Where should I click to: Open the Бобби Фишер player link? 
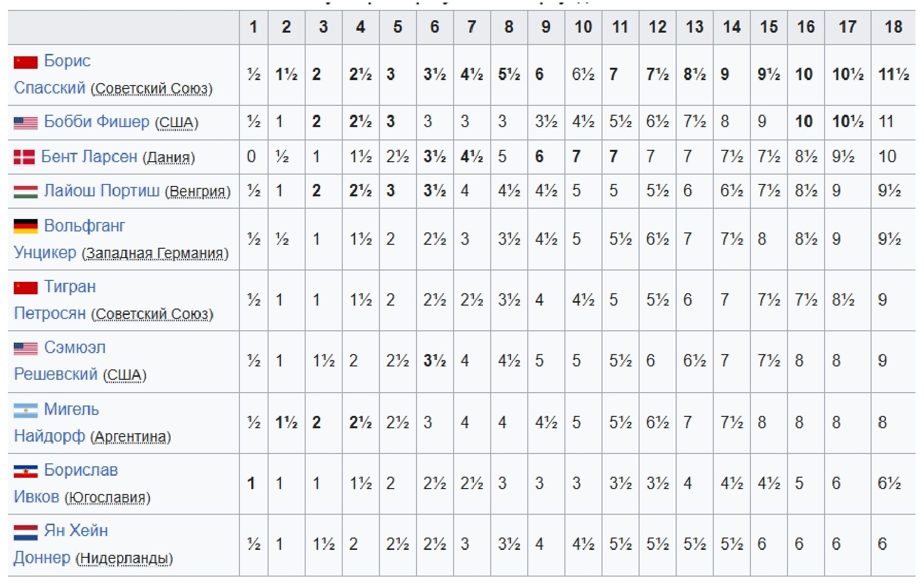pyautogui.click(x=96, y=122)
